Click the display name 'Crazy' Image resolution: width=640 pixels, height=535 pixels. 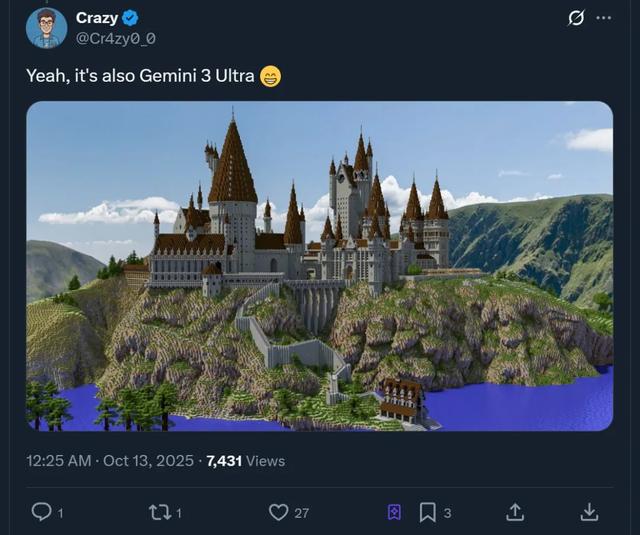pos(97,18)
